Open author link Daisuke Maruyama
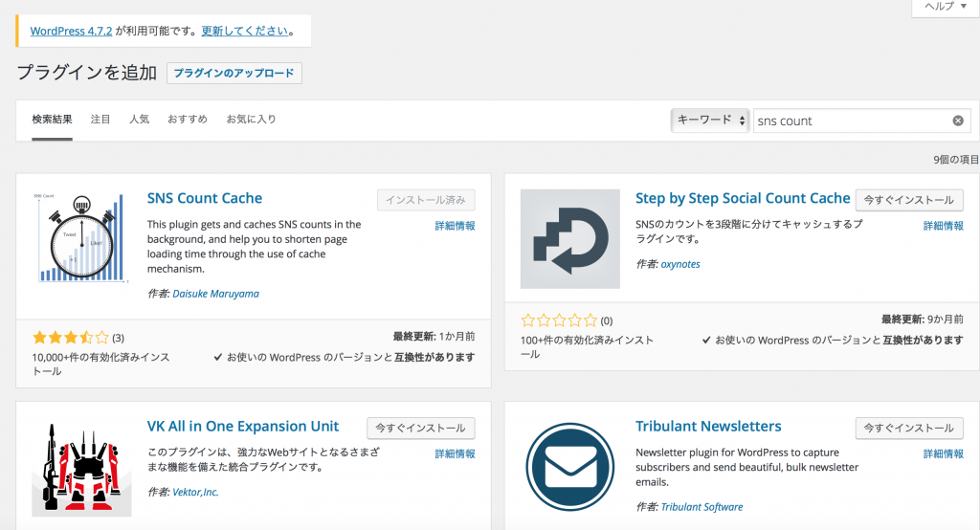Viewport: 980px width, 530px height. point(216,294)
